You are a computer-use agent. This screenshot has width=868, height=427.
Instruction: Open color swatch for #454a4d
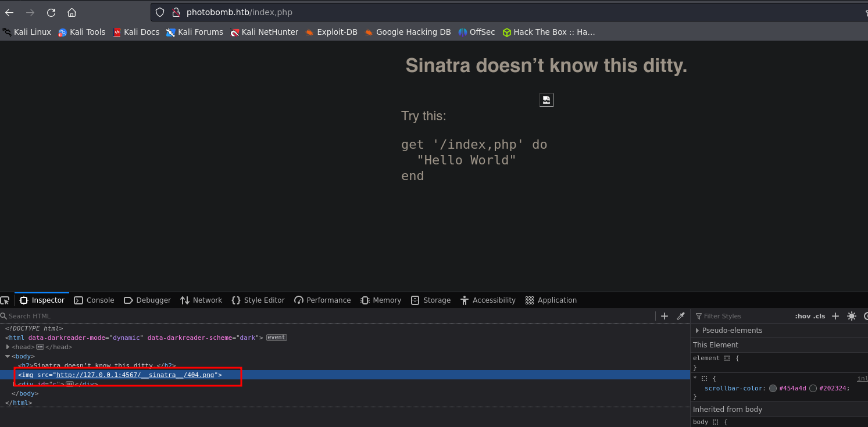click(773, 388)
